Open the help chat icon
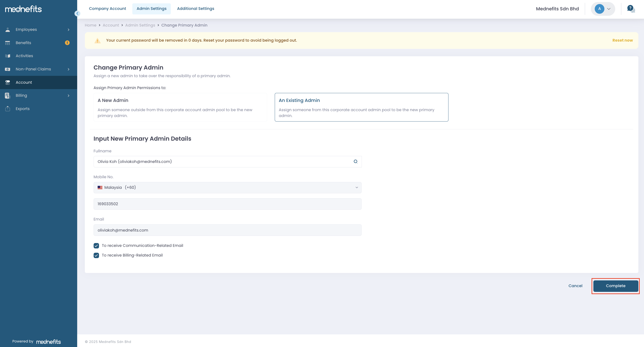 point(631,9)
